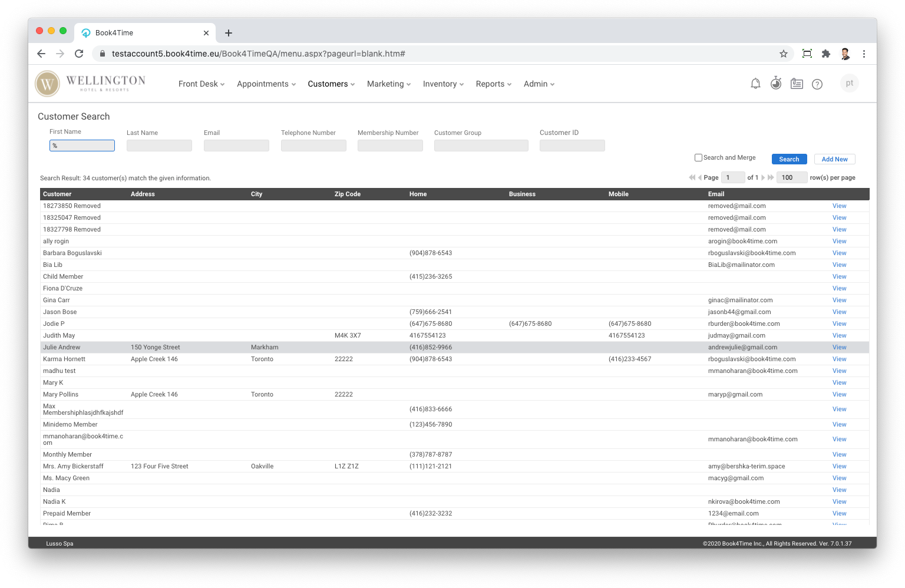Open the browser extensions puzzle icon

coord(826,54)
